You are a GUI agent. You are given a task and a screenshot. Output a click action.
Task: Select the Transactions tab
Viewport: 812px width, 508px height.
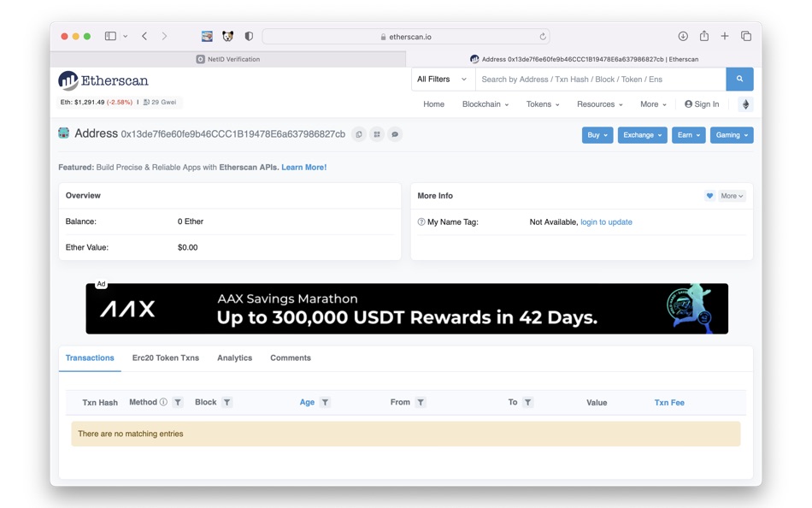tap(90, 358)
